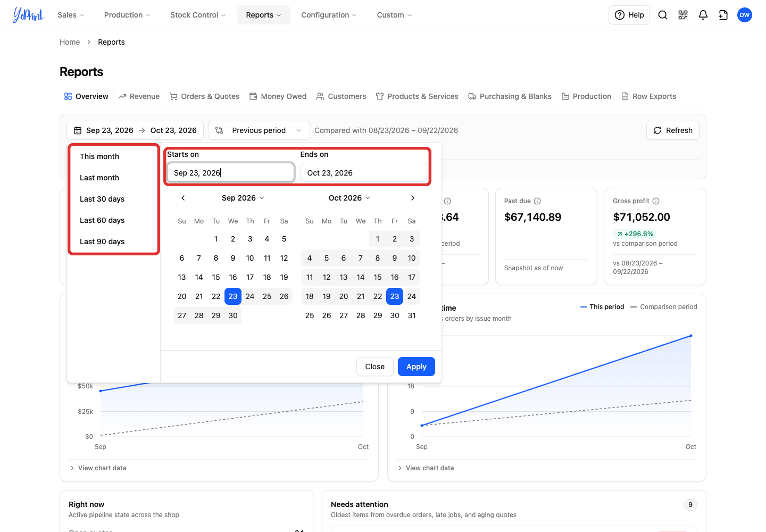
Task: Switch to the Orders & Quotes tab
Action: (x=204, y=96)
